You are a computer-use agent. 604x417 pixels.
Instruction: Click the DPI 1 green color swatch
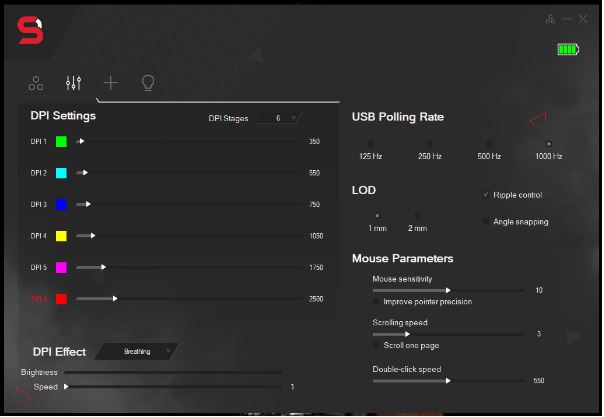61,142
